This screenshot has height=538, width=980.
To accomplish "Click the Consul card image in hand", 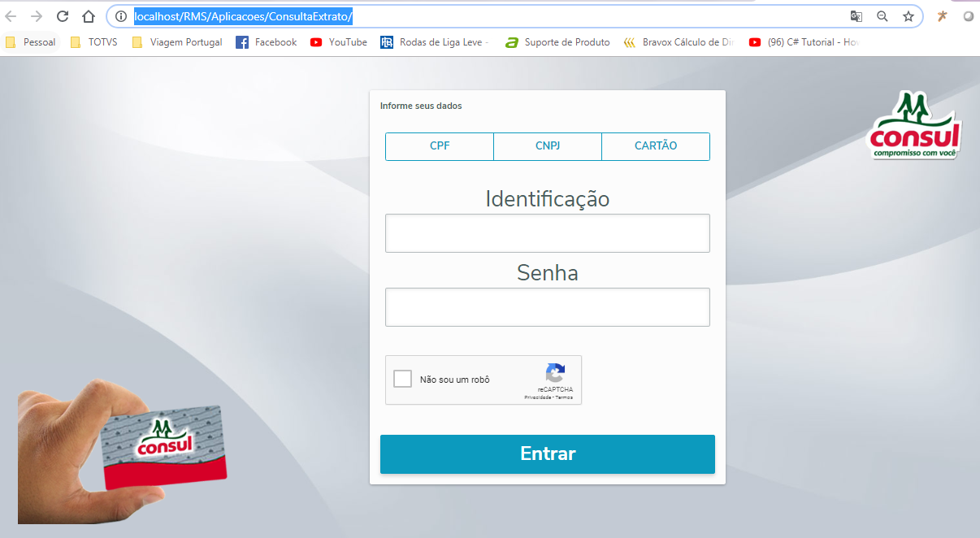I will coord(165,447).
